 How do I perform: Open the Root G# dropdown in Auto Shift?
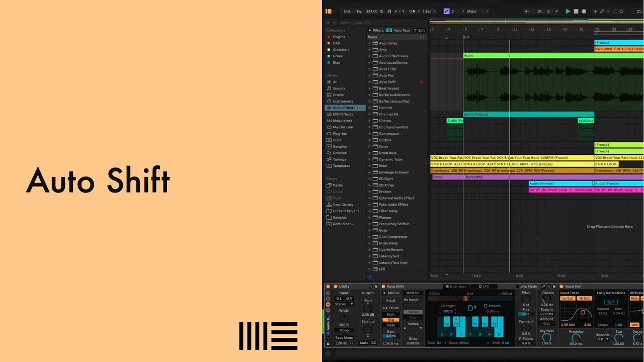tap(441, 343)
